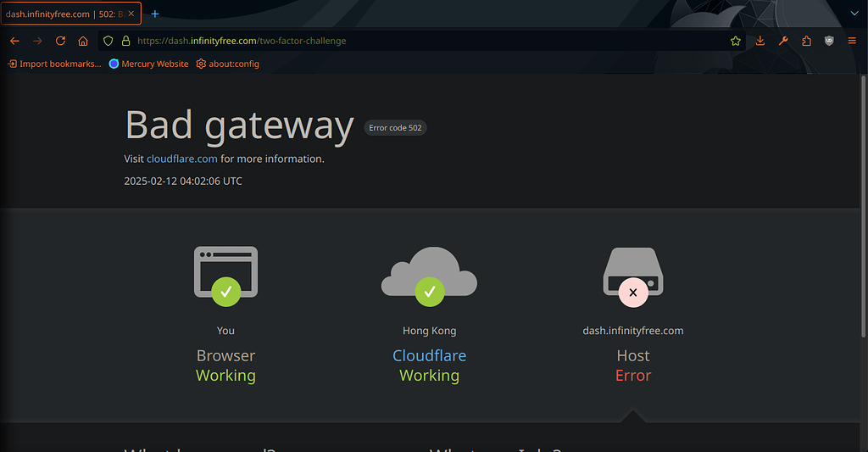Open the wrench developer tools icon

pyautogui.click(x=783, y=41)
